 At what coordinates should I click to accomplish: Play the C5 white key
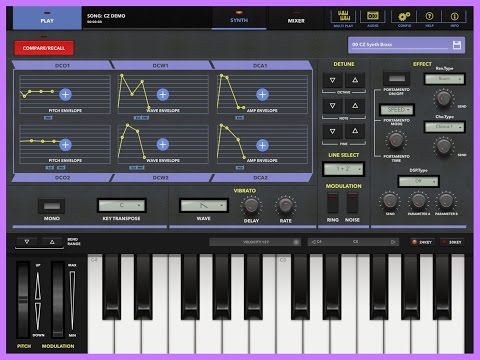(288, 335)
